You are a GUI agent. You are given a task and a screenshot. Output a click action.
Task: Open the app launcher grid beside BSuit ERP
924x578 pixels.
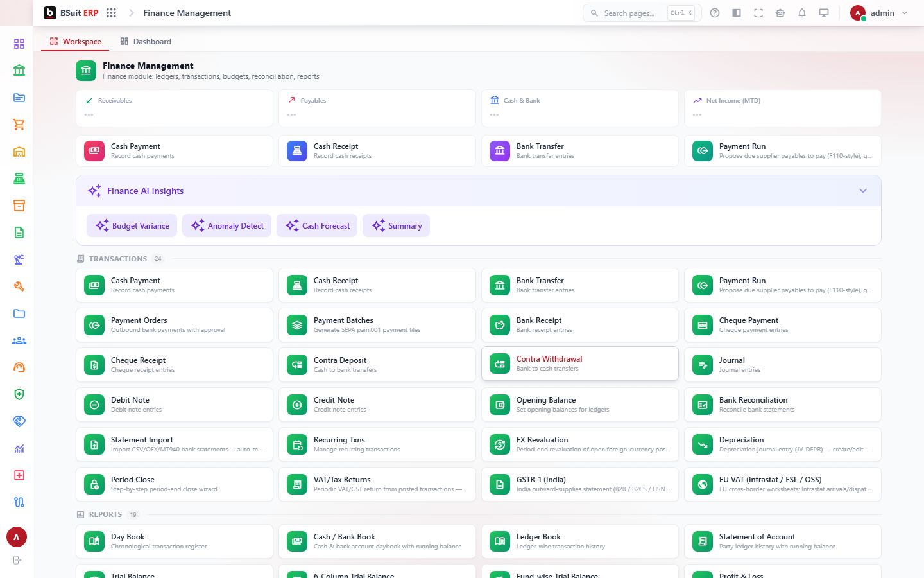(111, 13)
